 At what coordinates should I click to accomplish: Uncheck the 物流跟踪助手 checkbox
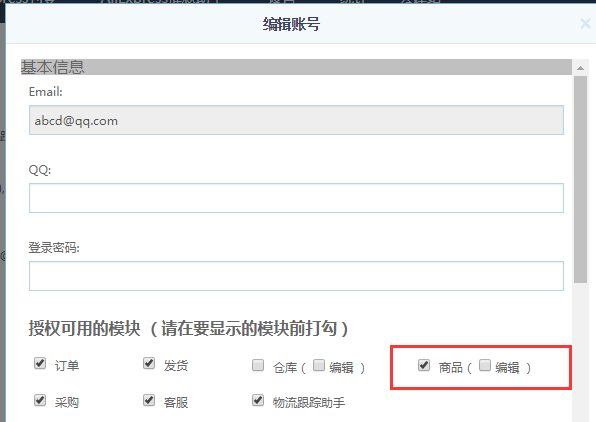(x=258, y=400)
